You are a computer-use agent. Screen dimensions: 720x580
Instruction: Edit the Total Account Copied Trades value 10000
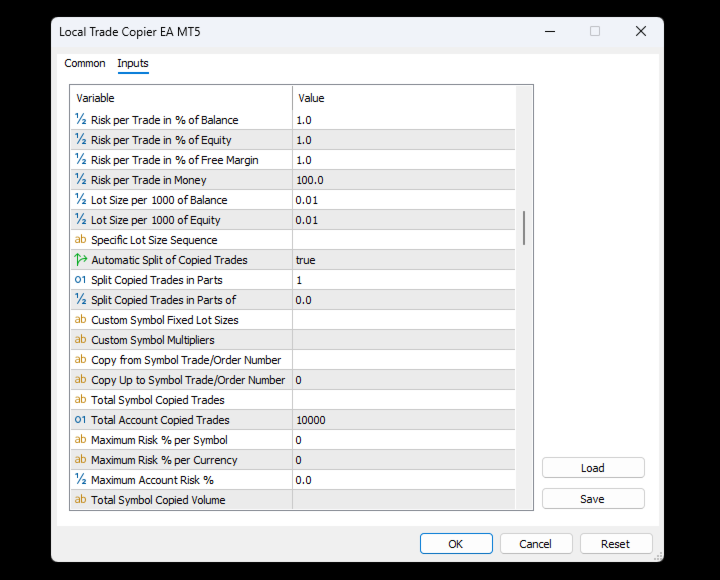pyautogui.click(x=404, y=420)
